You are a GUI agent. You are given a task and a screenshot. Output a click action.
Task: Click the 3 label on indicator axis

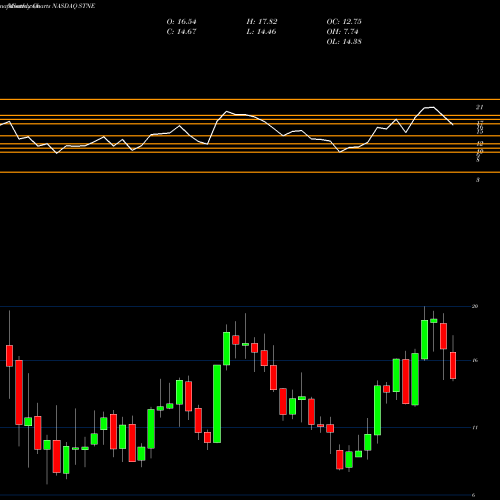pyautogui.click(x=478, y=180)
